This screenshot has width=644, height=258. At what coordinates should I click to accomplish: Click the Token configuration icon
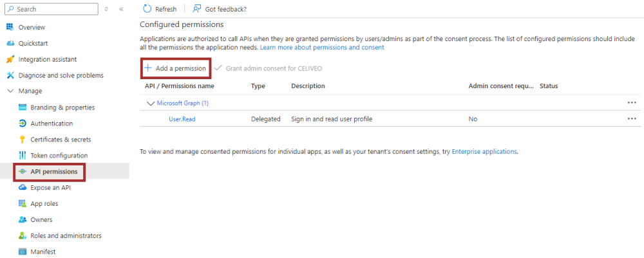pos(23,156)
